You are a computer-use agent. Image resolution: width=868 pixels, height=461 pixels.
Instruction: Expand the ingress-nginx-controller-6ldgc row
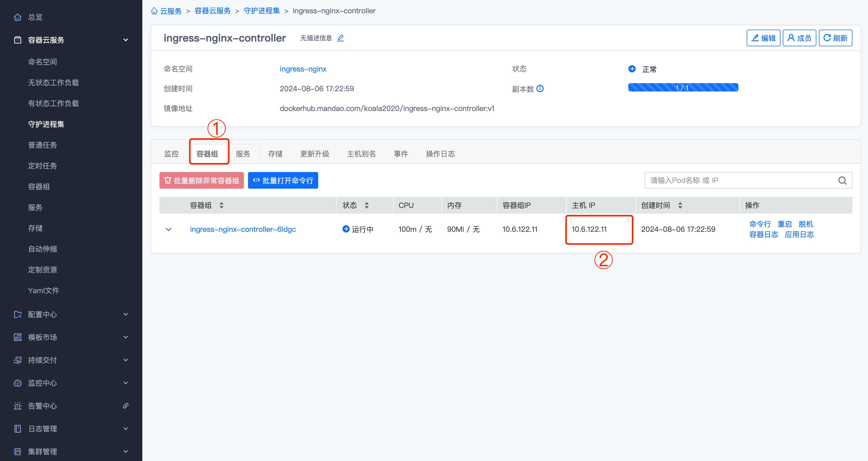coord(169,229)
